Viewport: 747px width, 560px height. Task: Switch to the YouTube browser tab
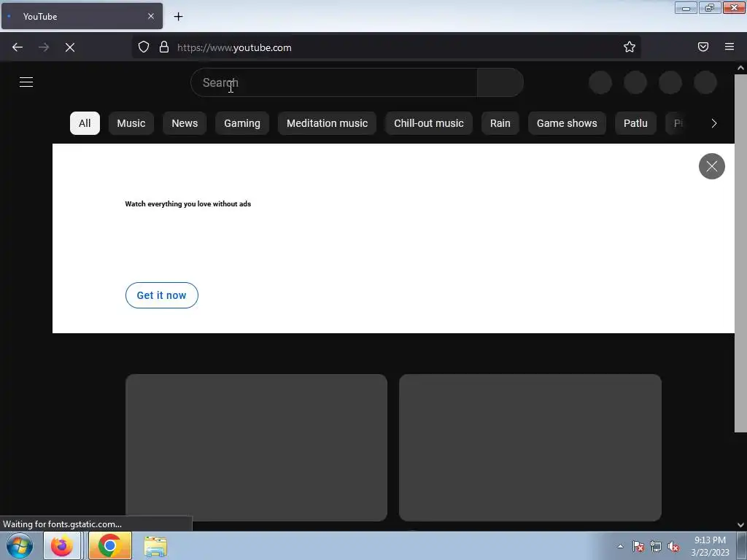point(82,16)
